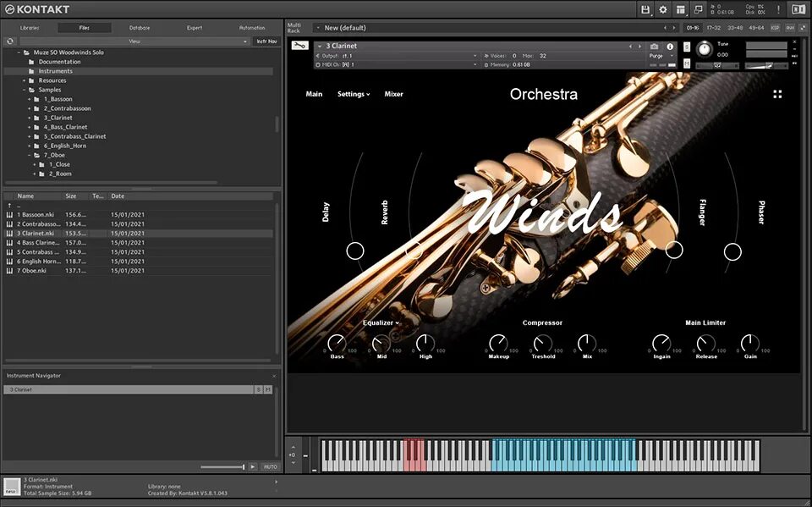The image size is (812, 507).
Task: Solo the 3 Clarinet instrument header
Action: tap(687, 47)
